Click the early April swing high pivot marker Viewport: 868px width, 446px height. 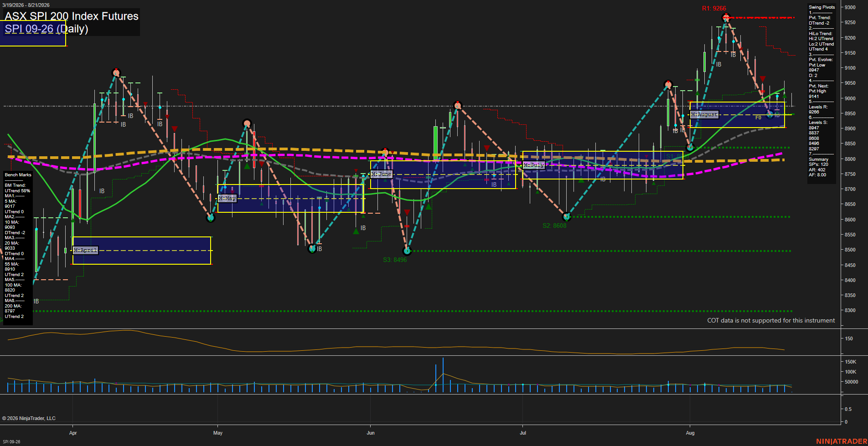[116, 72]
